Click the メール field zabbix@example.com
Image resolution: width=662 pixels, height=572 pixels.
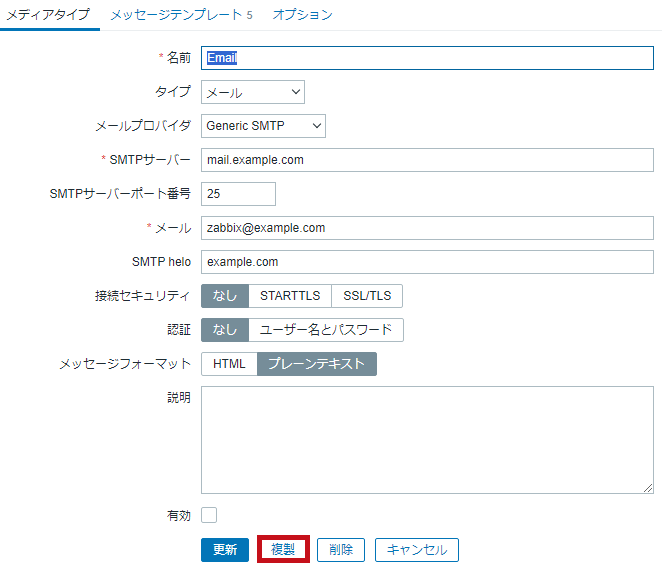click(427, 228)
